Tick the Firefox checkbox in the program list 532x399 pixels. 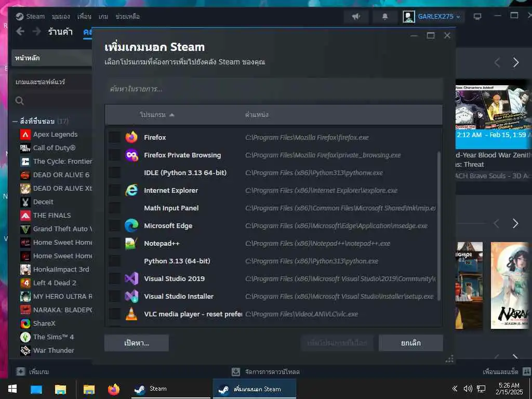114,137
